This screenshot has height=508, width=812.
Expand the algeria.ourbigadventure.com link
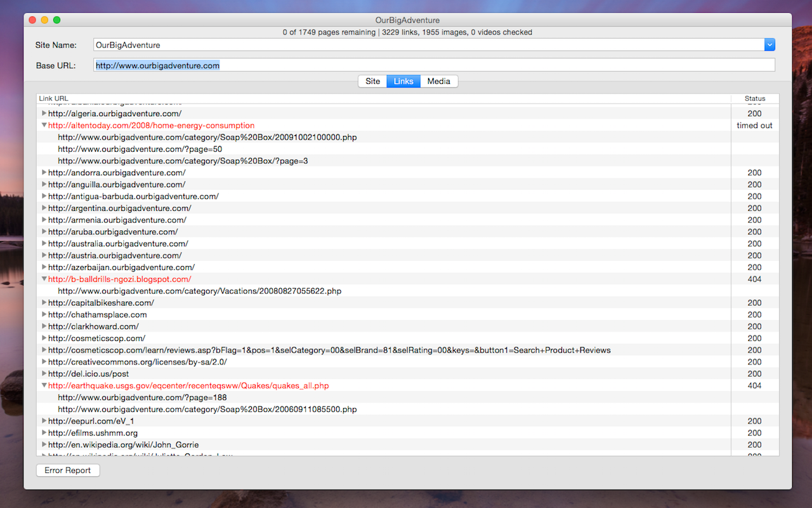(x=44, y=113)
